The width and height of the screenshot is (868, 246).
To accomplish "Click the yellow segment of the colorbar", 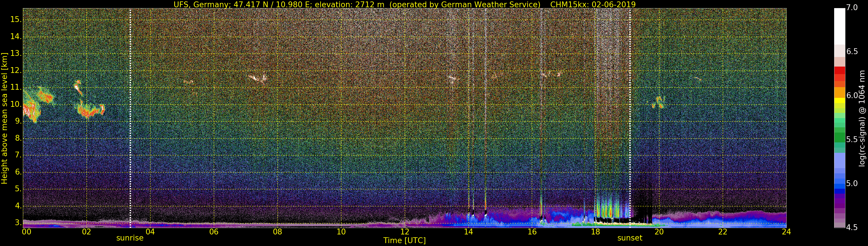I will [839, 100].
